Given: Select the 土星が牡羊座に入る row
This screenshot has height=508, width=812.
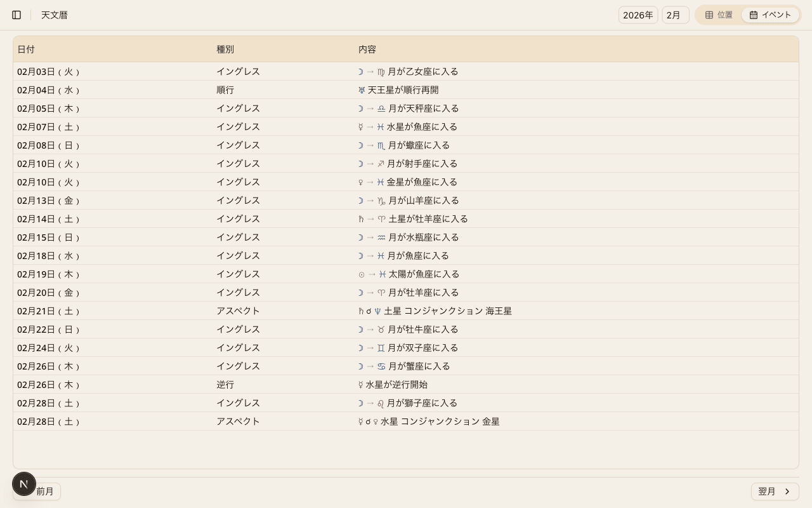Looking at the screenshot, I should click(x=428, y=219).
